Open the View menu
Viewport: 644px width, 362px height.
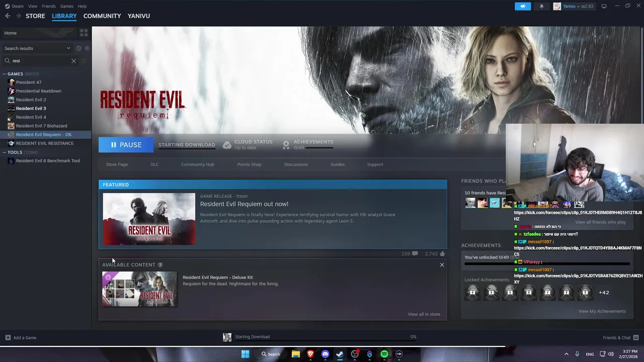pos(33,6)
